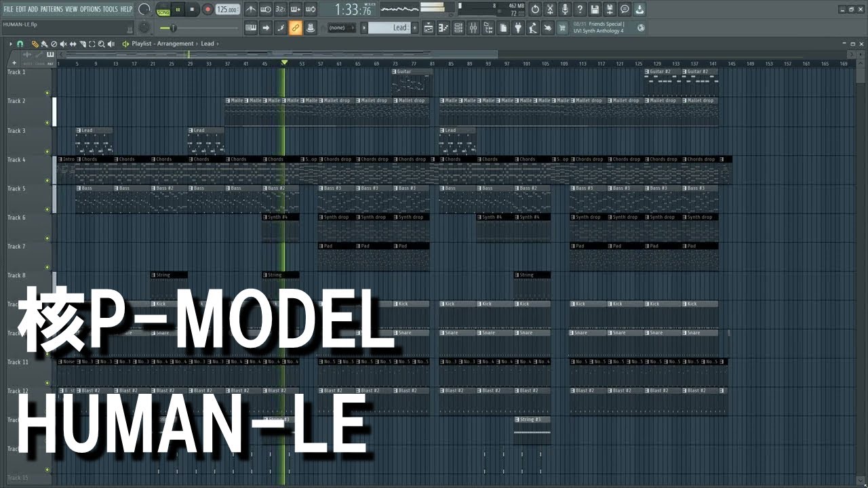The width and height of the screenshot is (868, 488).
Task: Mute Track 7 via its green light
Action: (47, 268)
